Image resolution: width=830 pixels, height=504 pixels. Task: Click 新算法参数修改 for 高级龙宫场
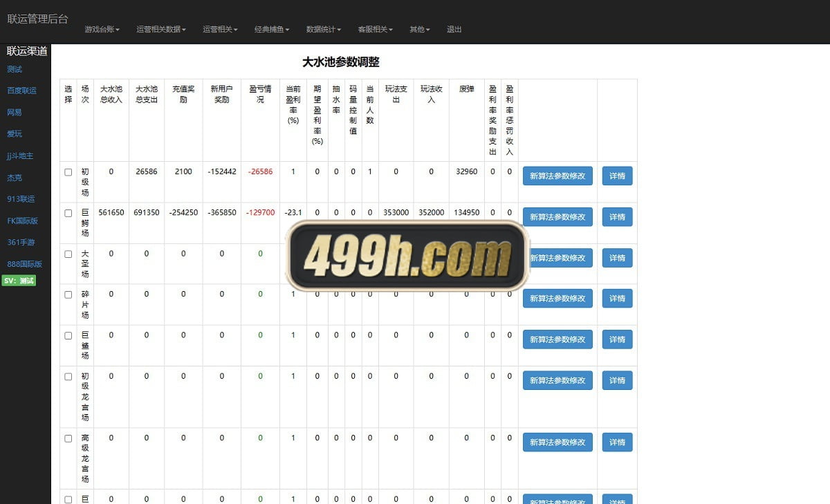click(557, 442)
